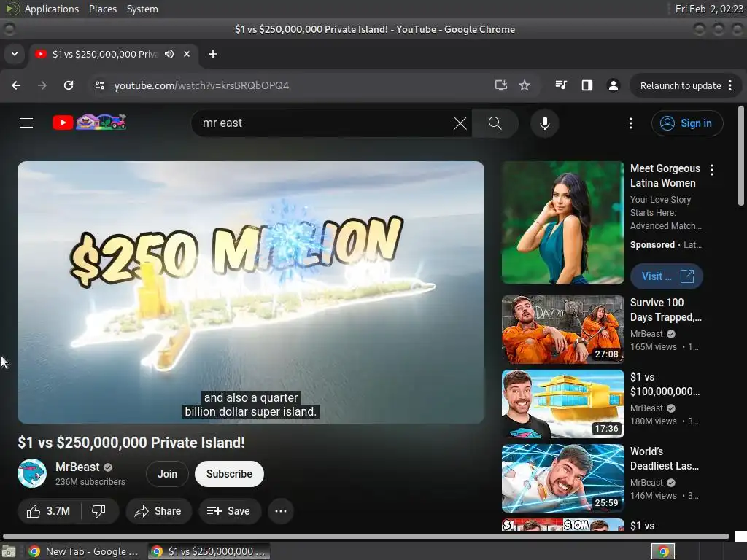The height and width of the screenshot is (560, 747).
Task: Dislike the video with thumbs down
Action: (x=98, y=511)
